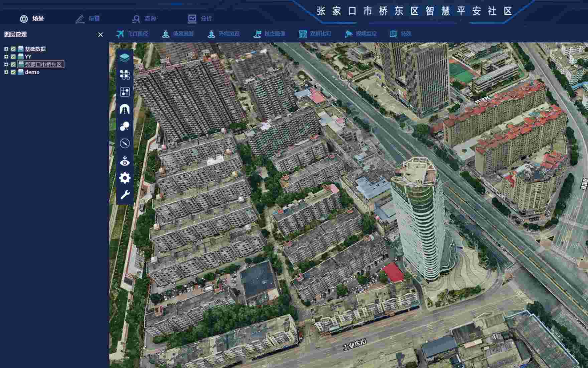Screen dimensions: 588x368
Task: Click the grid of squares icon
Action: tap(125, 75)
